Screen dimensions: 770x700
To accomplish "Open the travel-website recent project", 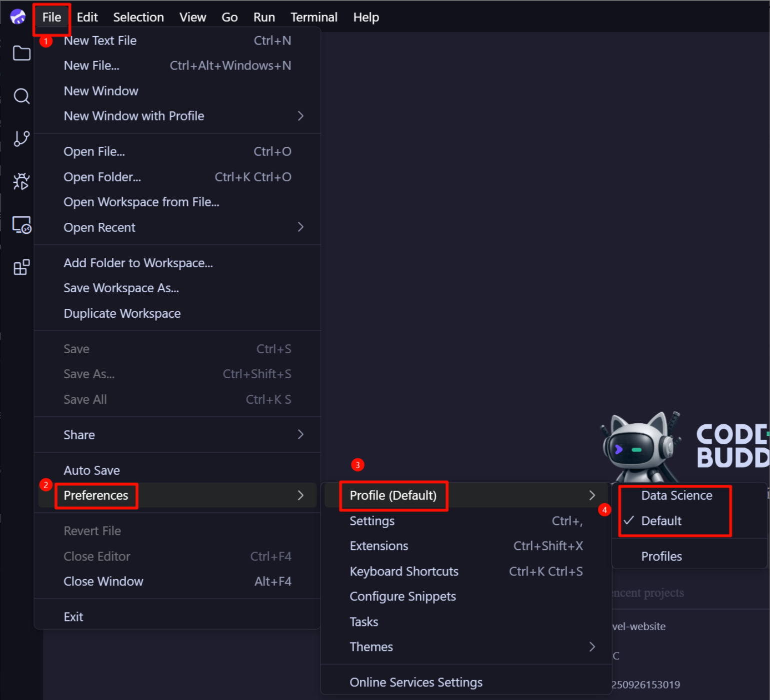I will coord(638,626).
